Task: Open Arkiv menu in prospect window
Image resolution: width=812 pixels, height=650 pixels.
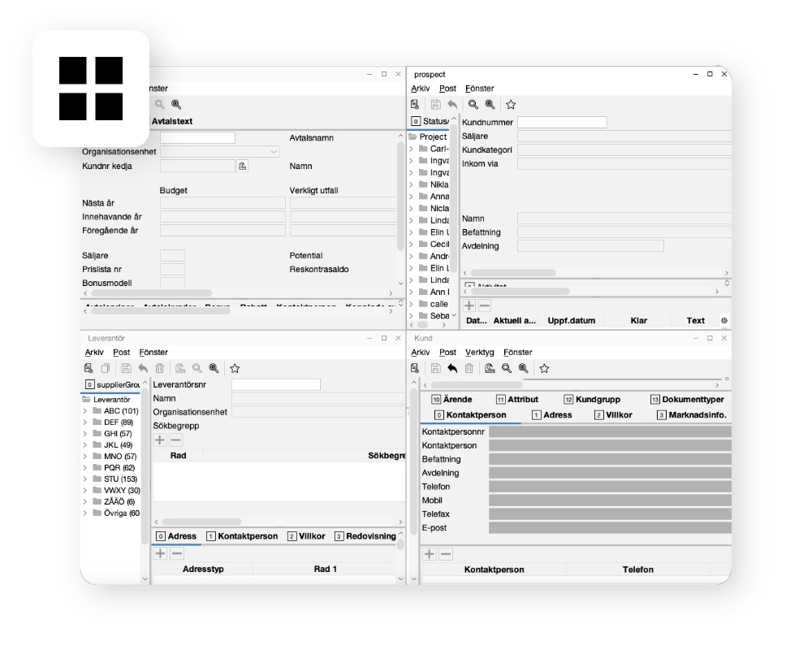Action: pos(420,89)
